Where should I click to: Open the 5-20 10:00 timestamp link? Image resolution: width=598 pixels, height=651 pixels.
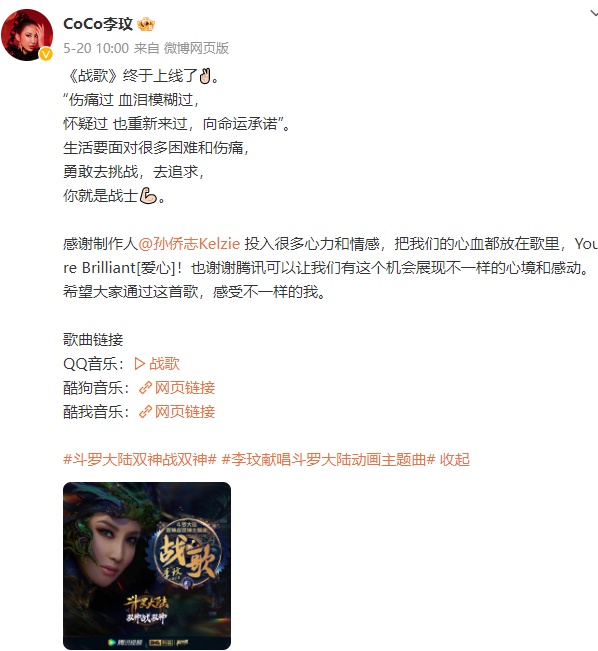(x=96, y=48)
